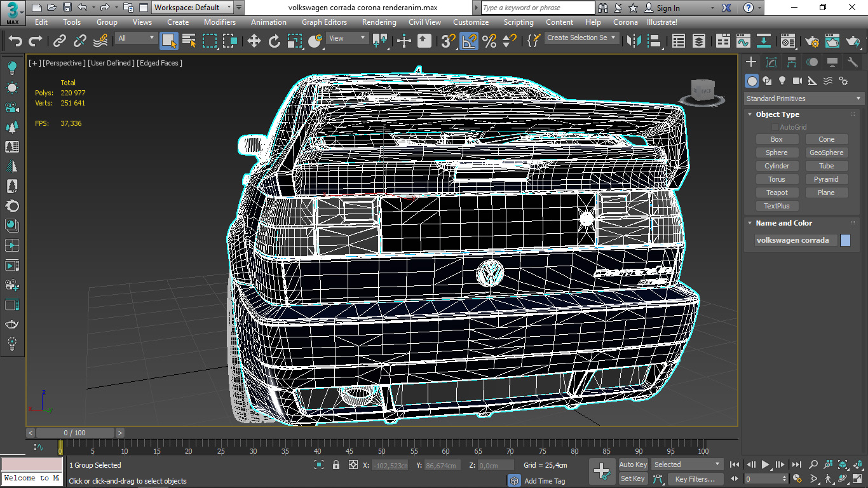Open the Corona menu
Viewport: 868px width, 488px height.
(625, 22)
